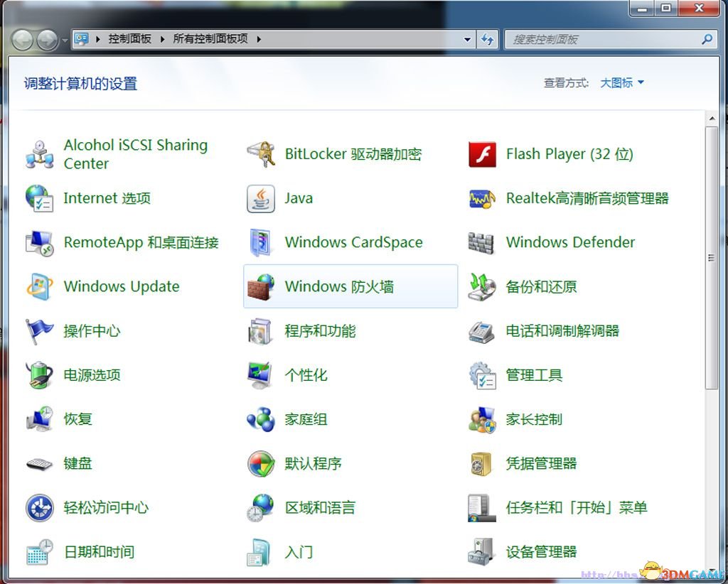Expand the arrow before 控制面板 breadcrumb
The height and width of the screenshot is (584, 728).
pos(98,39)
